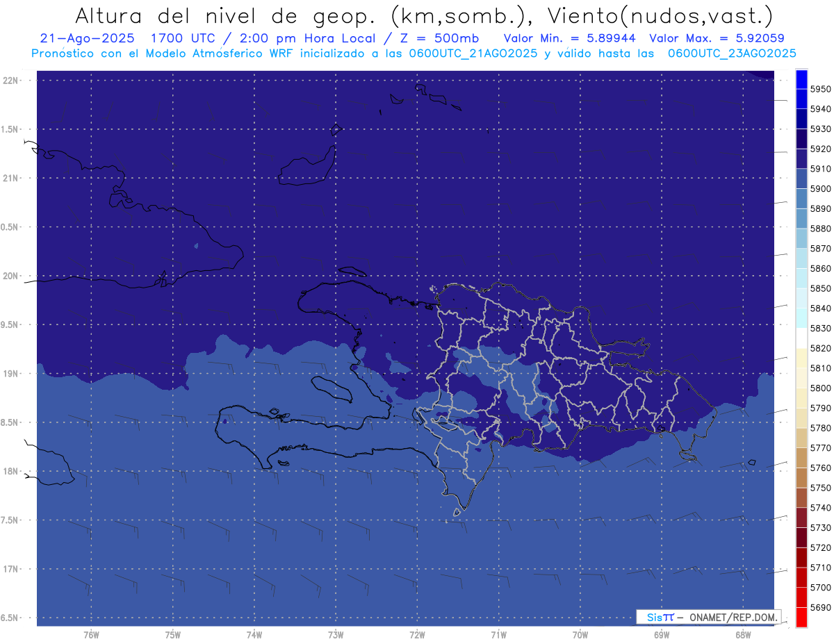Click the legend value 5830

(820, 329)
